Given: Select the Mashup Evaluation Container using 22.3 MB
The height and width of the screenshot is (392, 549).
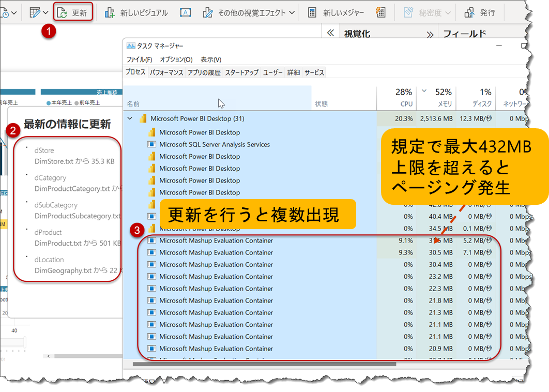Looking at the screenshot, I should tap(216, 289).
